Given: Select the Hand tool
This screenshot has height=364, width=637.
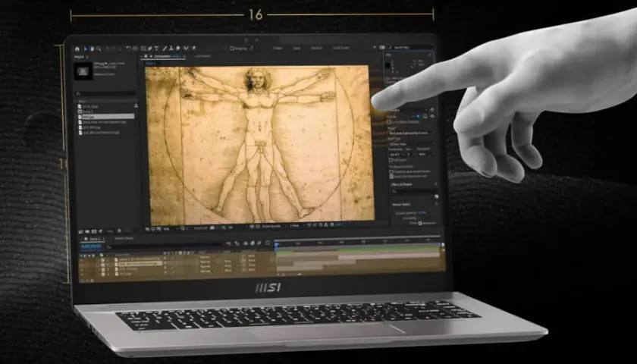Looking at the screenshot, I should (93, 49).
